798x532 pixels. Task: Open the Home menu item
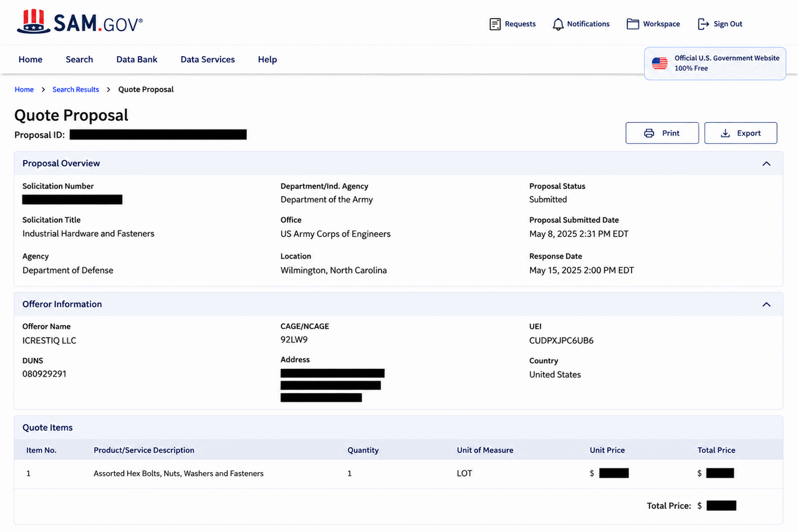[x=31, y=60]
